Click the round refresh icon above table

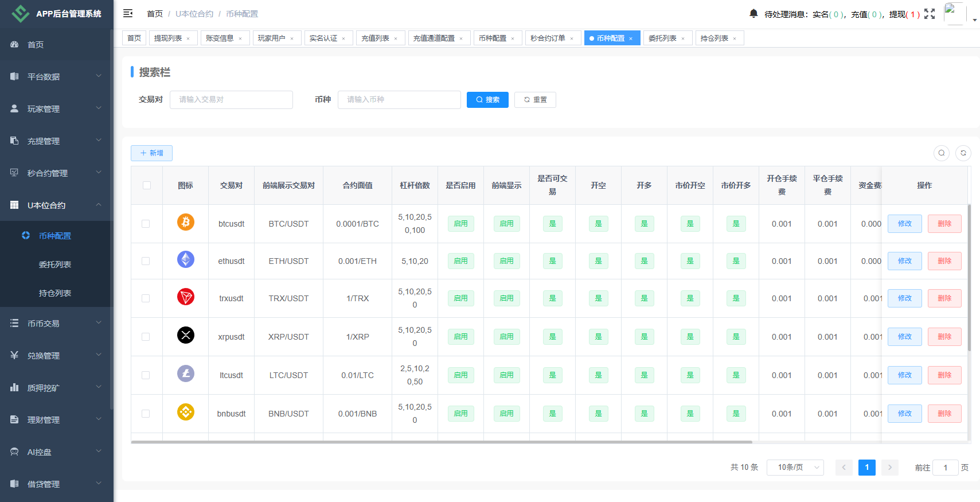(963, 153)
